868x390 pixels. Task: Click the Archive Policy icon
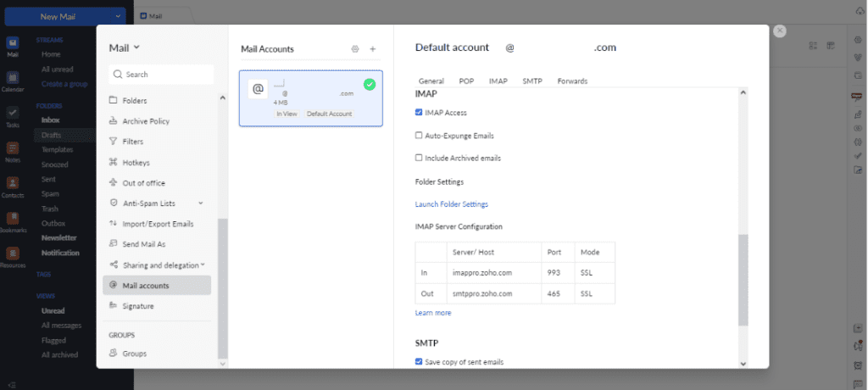pos(113,120)
